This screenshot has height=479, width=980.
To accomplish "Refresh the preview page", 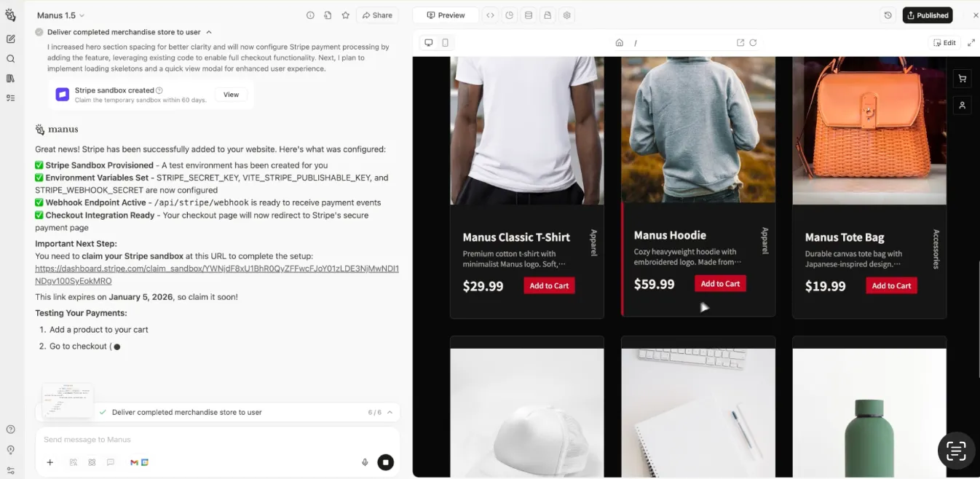I will point(753,43).
